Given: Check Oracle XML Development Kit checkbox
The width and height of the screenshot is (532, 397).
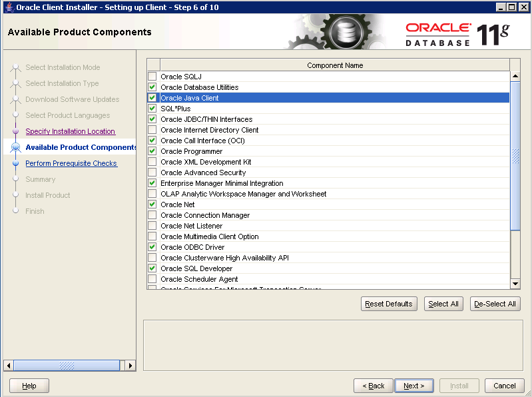Looking at the screenshot, I should tap(152, 162).
